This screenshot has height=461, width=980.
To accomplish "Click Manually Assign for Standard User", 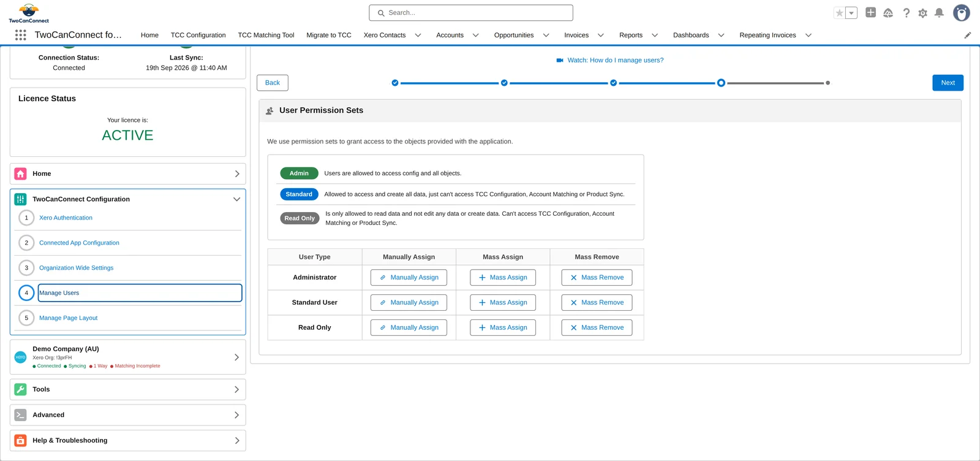I will point(409,303).
